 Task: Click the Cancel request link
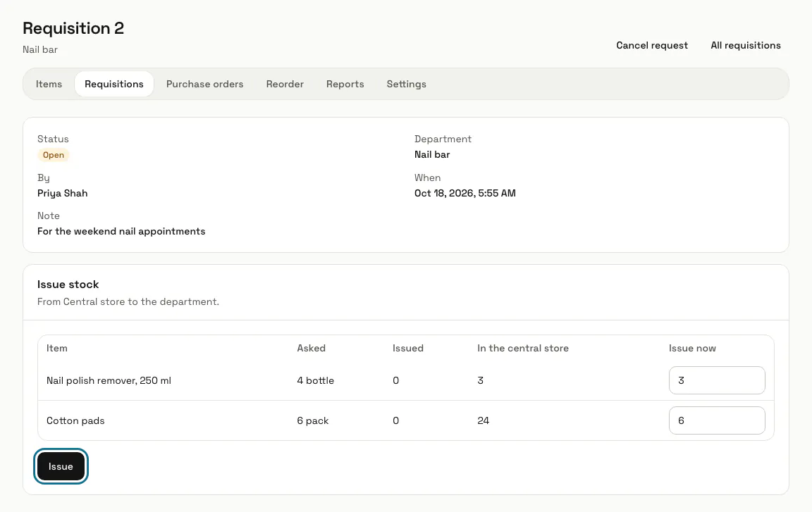pos(652,46)
